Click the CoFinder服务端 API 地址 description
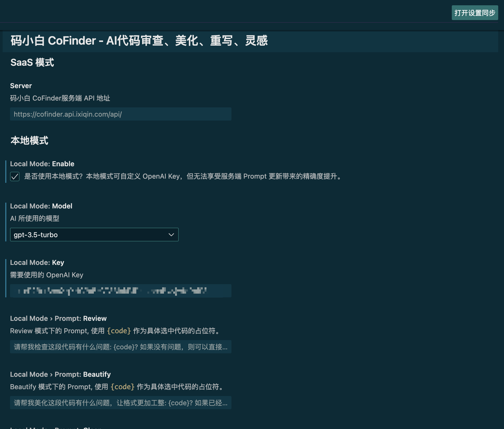The height and width of the screenshot is (429, 504). 60,98
